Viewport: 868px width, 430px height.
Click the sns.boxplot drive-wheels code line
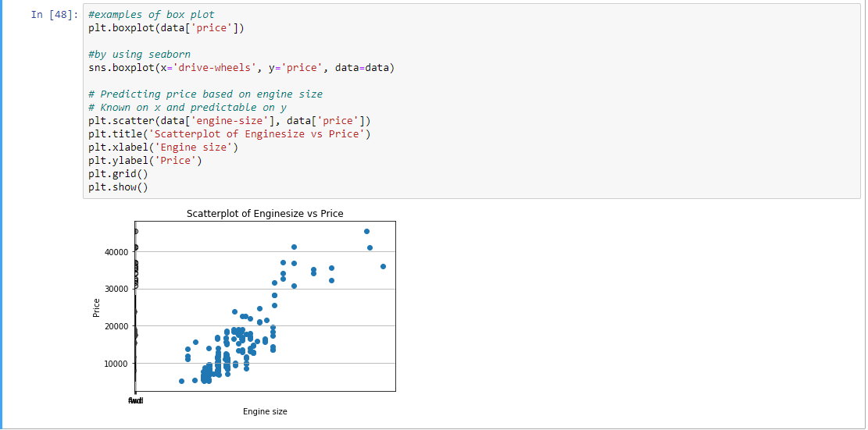241,68
